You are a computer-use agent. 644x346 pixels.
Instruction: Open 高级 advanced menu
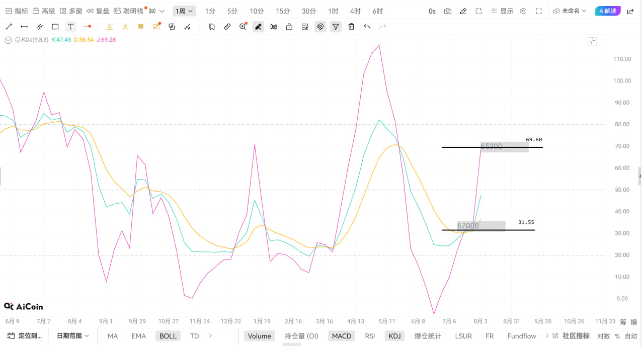(44, 11)
